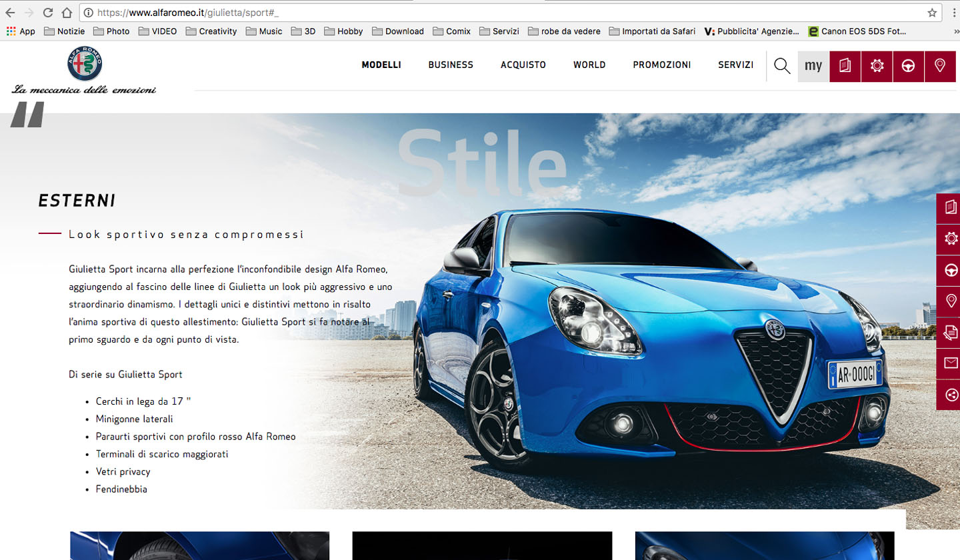The height and width of the screenshot is (560, 960).
Task: Open the brochure icon in top header
Action: pyautogui.click(x=845, y=65)
